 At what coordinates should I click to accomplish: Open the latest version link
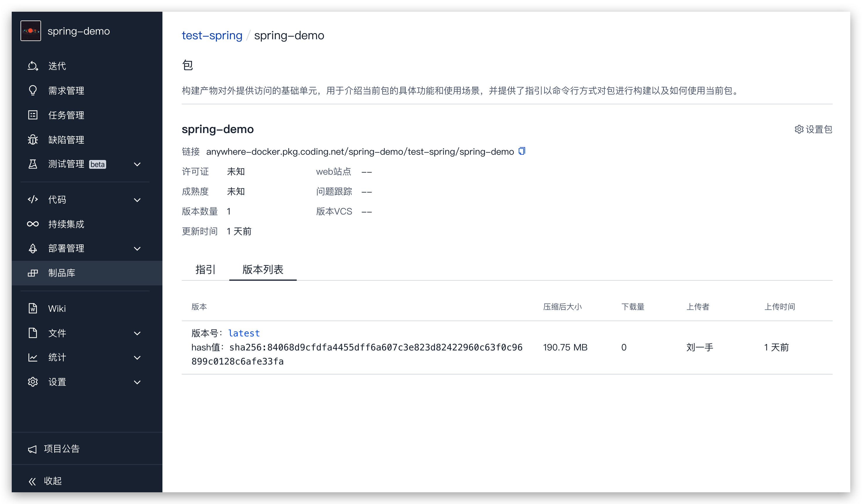tap(244, 333)
